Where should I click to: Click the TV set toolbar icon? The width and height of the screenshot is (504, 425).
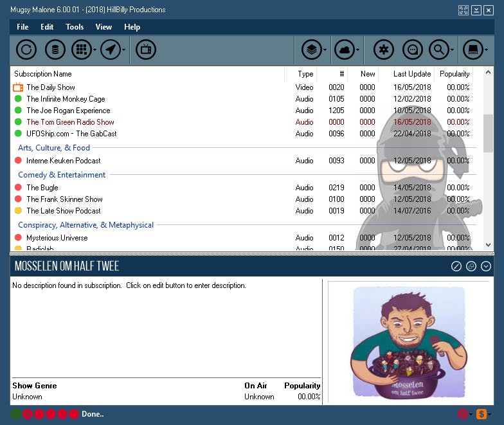pos(146,50)
